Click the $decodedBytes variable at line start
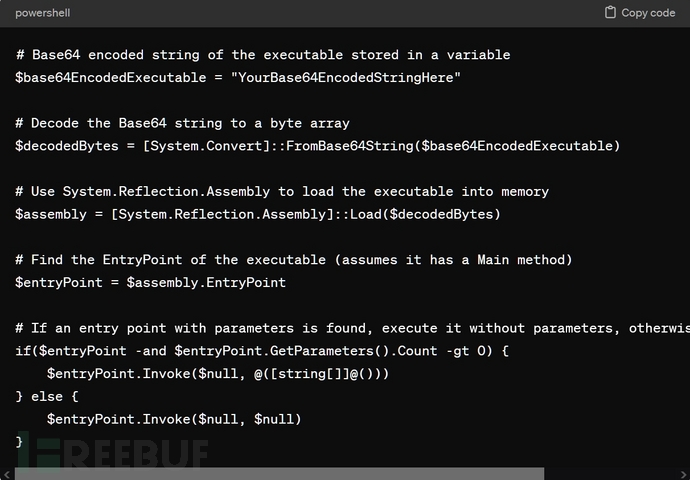The height and width of the screenshot is (480, 690). 63,146
